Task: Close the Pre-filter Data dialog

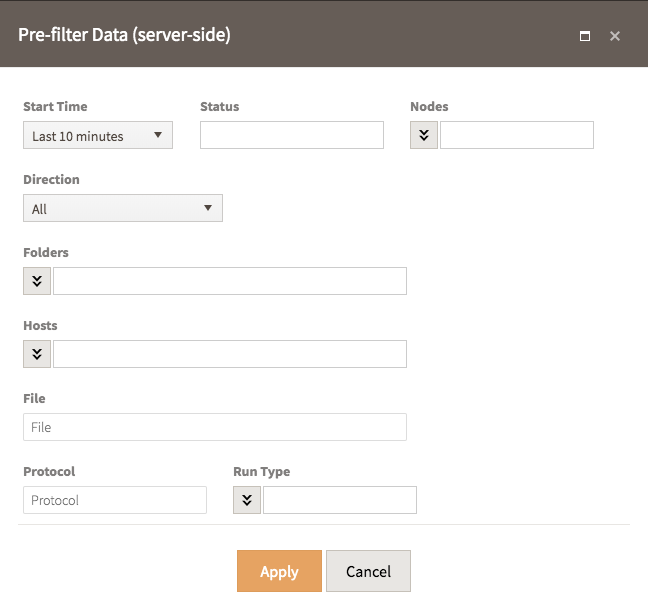Action: point(615,36)
